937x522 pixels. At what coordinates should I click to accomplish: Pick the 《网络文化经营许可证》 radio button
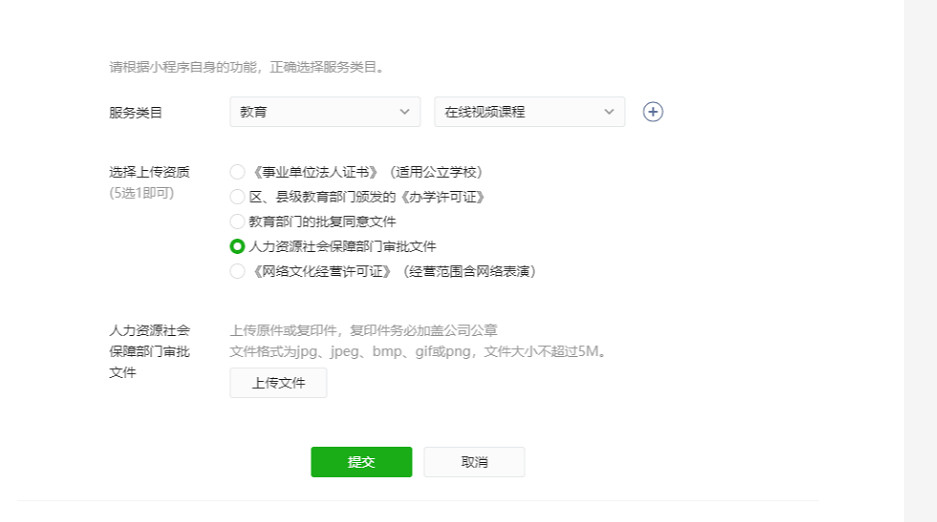point(237,271)
